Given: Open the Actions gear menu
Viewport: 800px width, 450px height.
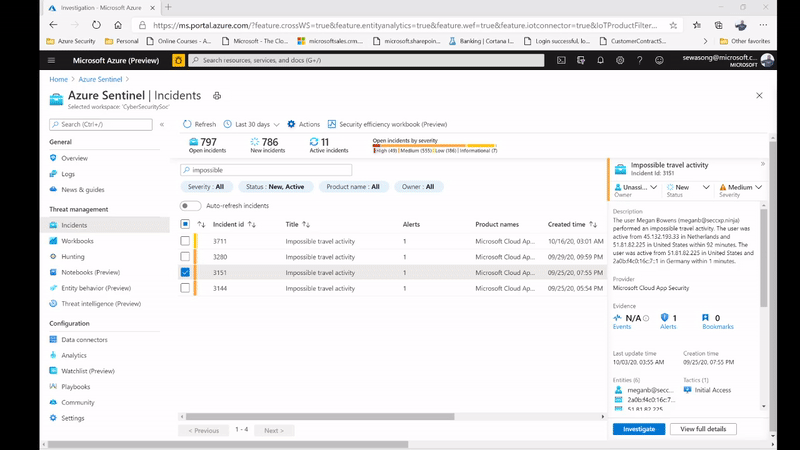Looking at the screenshot, I should (x=304, y=124).
